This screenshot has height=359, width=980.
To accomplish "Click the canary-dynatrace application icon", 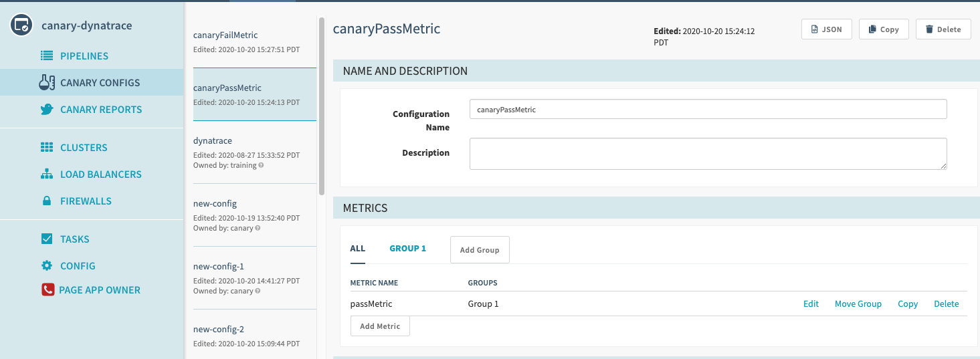I will pos(21,25).
